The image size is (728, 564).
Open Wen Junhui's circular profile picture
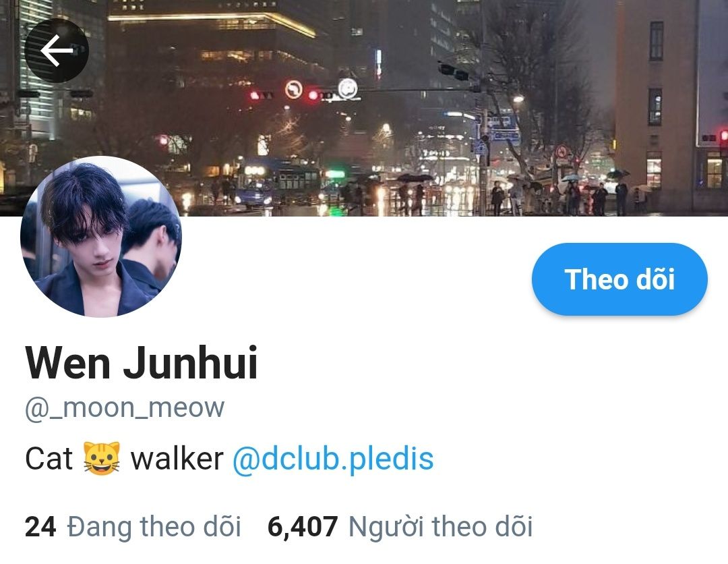coord(101,237)
